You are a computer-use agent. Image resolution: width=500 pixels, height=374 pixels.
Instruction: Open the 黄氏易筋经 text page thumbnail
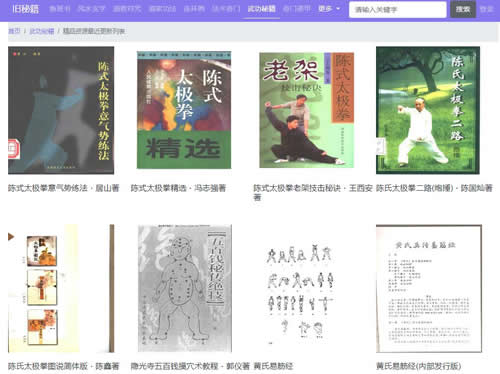click(429, 289)
